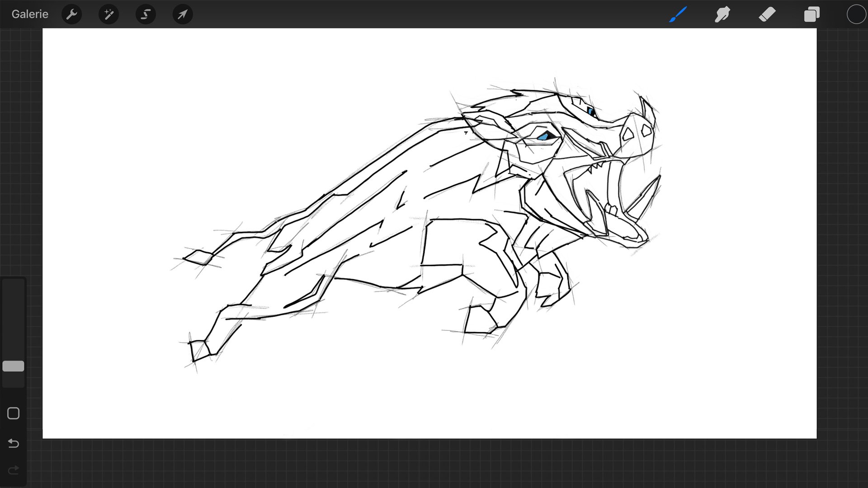The image size is (868, 488).
Task: Open the dark color picker circle
Action: pos(856,14)
